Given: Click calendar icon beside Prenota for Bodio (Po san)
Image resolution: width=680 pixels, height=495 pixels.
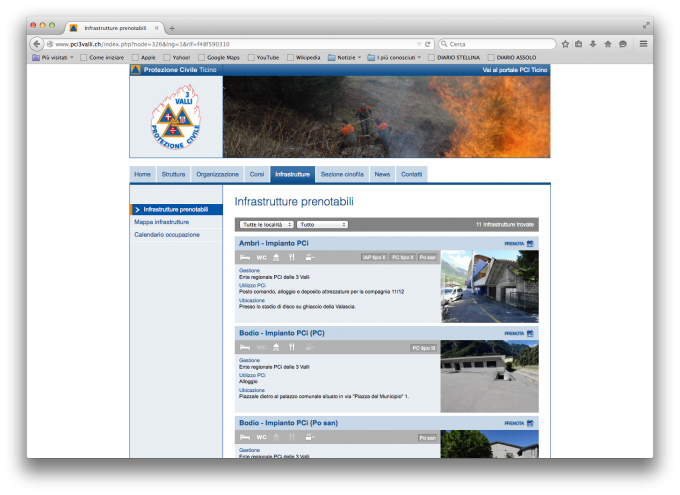Looking at the screenshot, I should tap(530, 423).
